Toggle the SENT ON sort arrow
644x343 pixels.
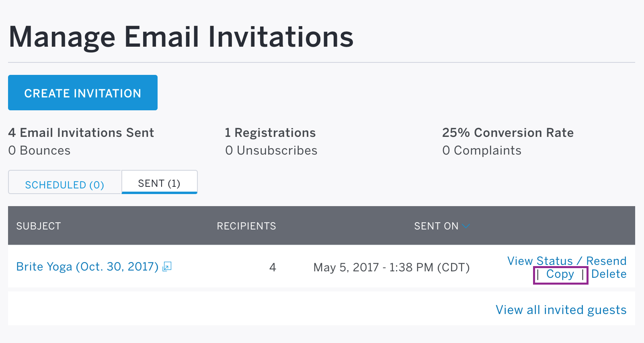[466, 226]
